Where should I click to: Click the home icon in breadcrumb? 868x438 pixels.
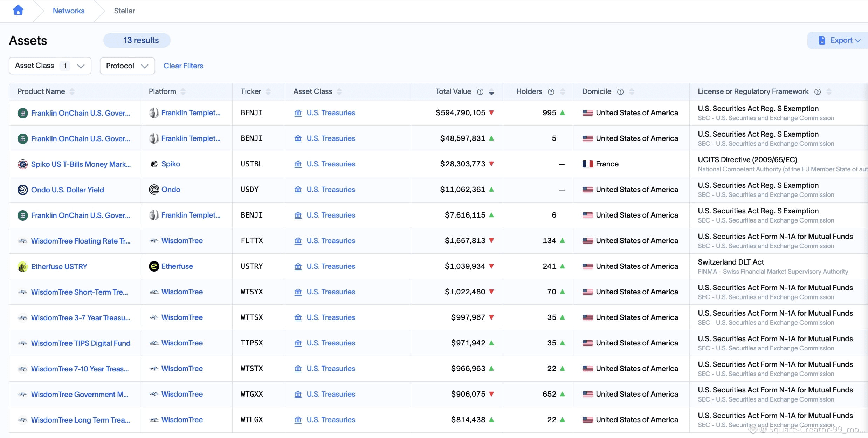pyautogui.click(x=18, y=10)
